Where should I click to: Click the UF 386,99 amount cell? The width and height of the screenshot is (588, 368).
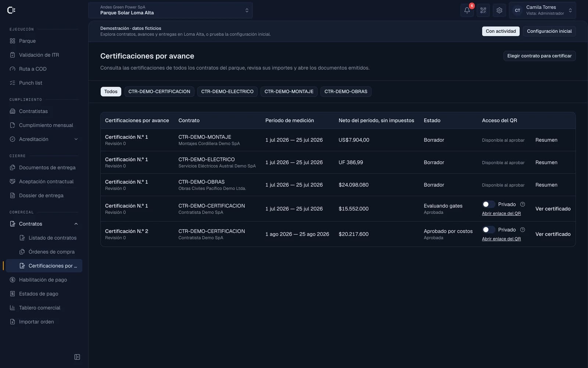click(351, 162)
